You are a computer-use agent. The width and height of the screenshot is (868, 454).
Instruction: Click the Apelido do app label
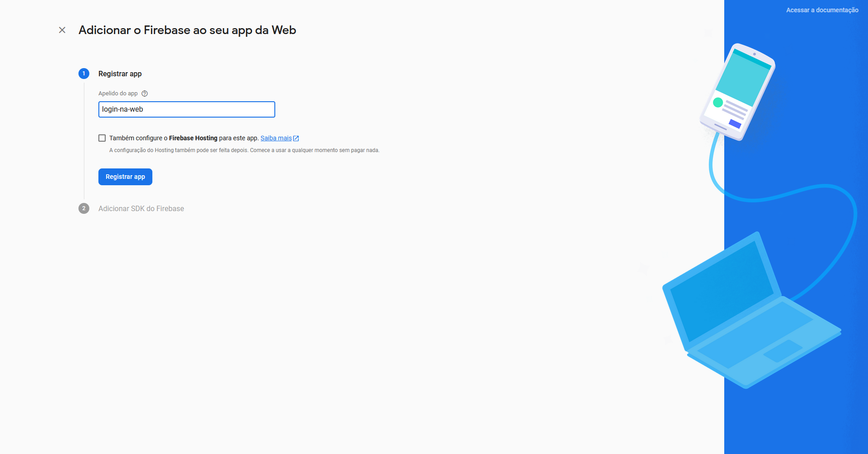tap(118, 94)
